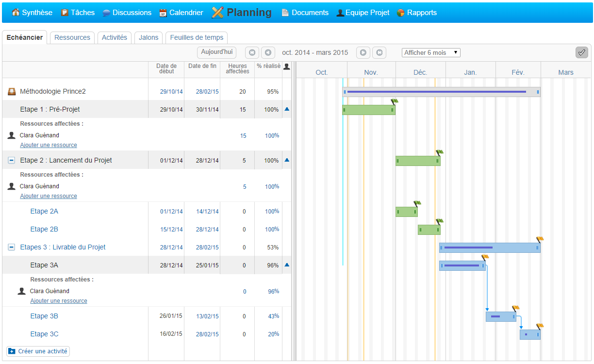Click Clara Guénand icon under Etape 3A

click(x=22, y=291)
